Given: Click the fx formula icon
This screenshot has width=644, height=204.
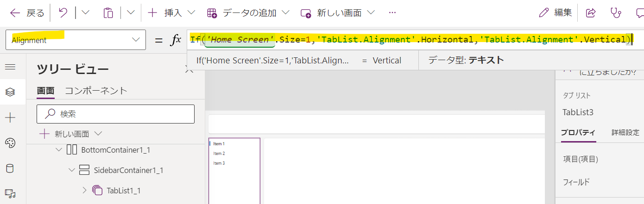Looking at the screenshot, I should (x=176, y=40).
